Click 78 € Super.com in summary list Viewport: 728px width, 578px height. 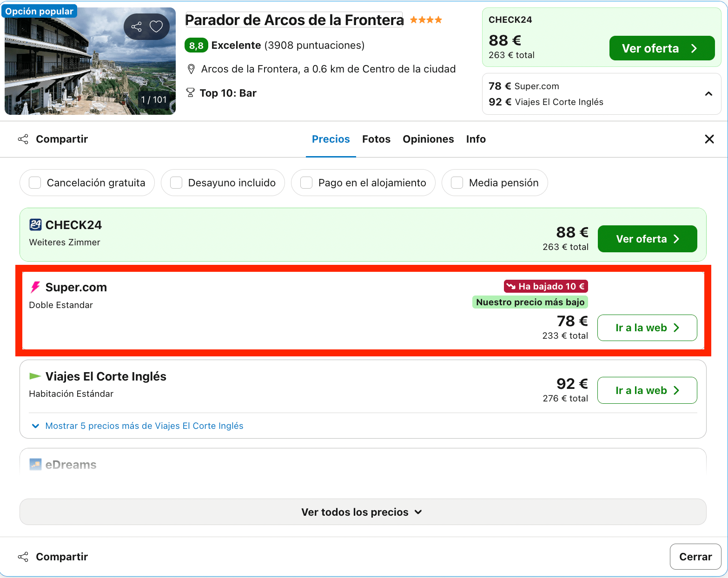[524, 86]
